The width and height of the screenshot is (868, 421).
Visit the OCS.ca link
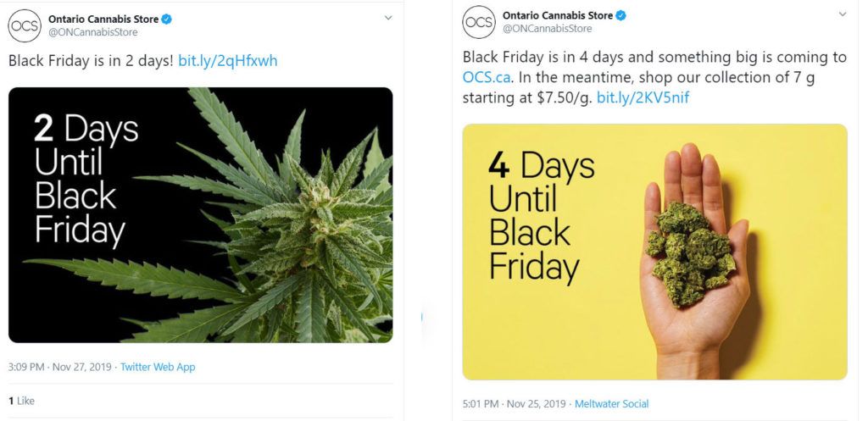[x=486, y=77]
